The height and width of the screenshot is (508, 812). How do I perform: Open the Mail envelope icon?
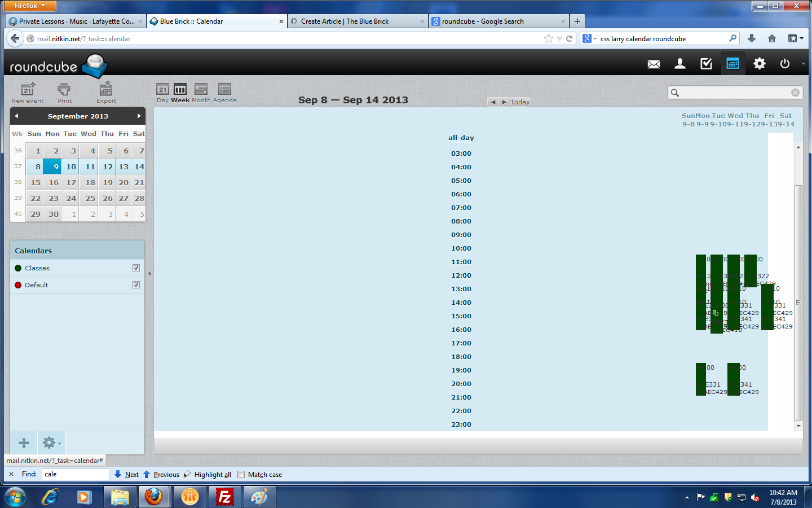point(654,64)
